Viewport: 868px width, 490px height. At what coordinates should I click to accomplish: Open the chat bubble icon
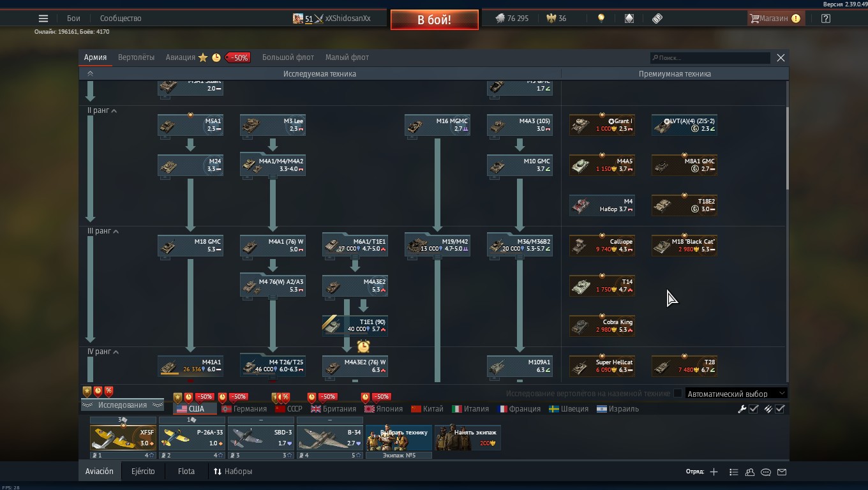click(x=766, y=471)
